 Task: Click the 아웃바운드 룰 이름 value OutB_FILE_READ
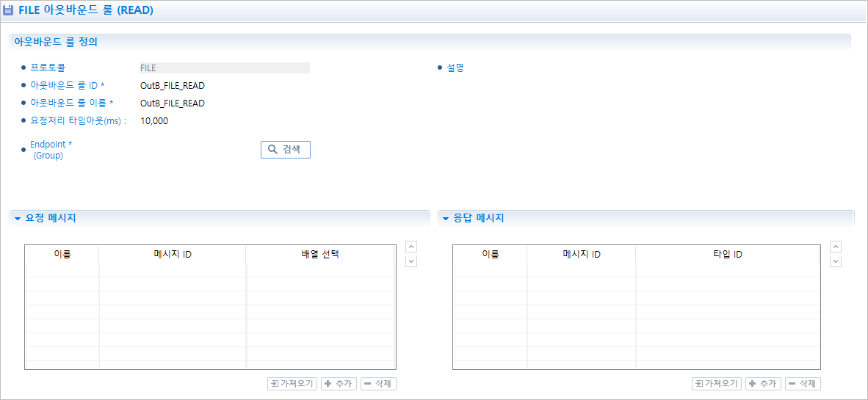point(173,103)
